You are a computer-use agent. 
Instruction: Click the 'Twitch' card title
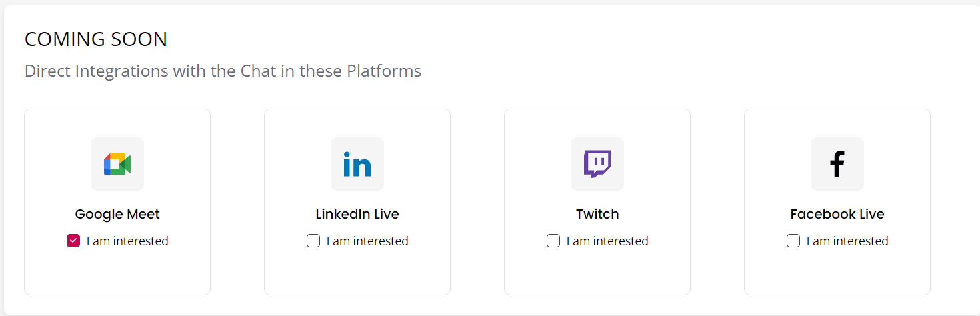point(597,214)
